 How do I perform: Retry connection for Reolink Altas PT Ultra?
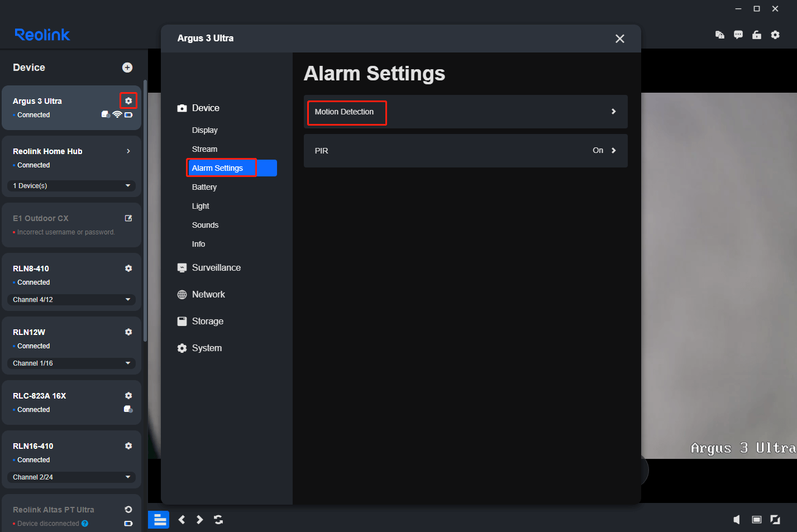pyautogui.click(x=128, y=510)
